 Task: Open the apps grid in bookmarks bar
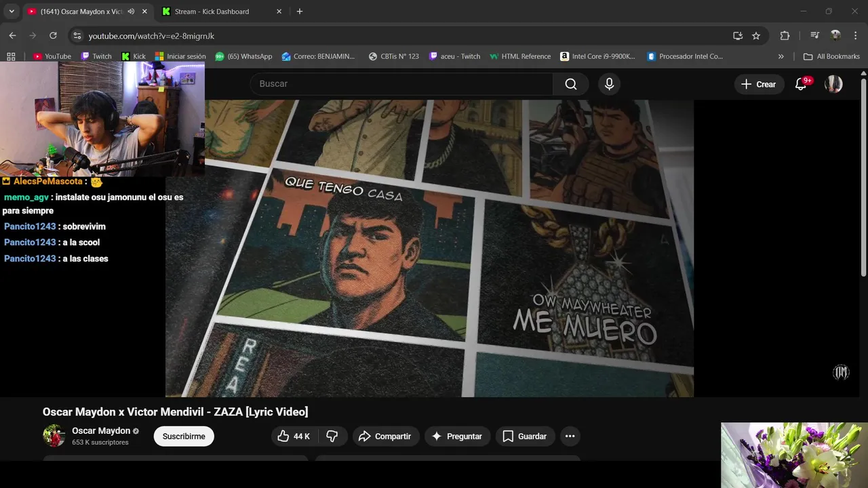(11, 56)
